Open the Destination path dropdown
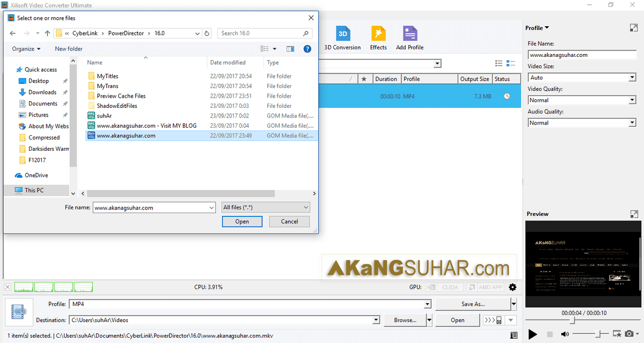The image size is (644, 343). [x=376, y=320]
